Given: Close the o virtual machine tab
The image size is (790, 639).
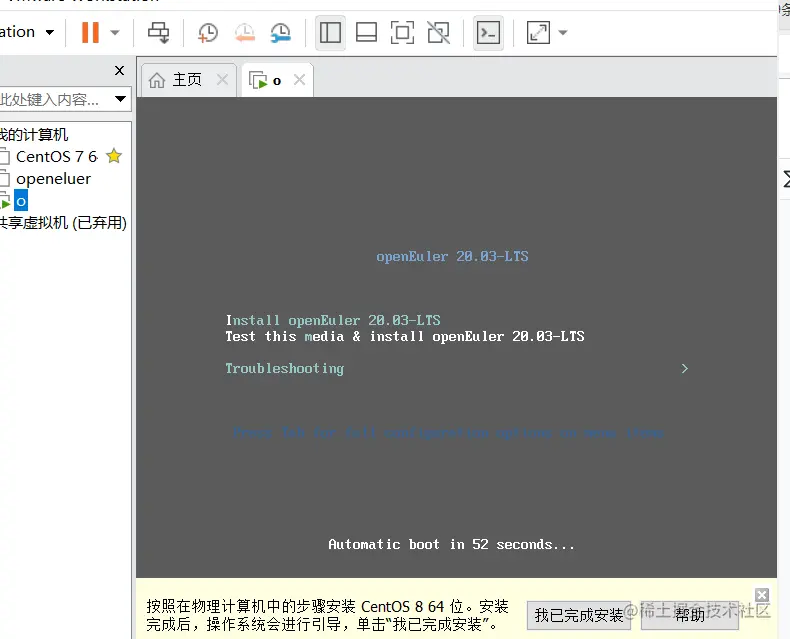Looking at the screenshot, I should [x=299, y=80].
